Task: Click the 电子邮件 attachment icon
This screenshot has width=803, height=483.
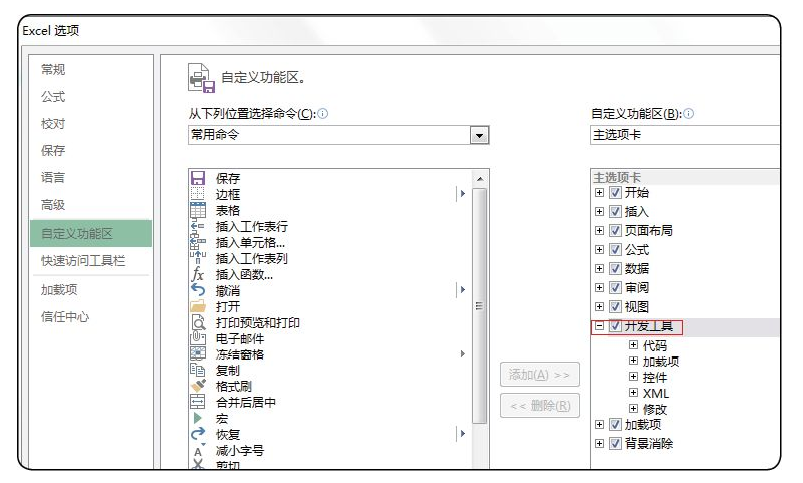Action: tap(198, 338)
